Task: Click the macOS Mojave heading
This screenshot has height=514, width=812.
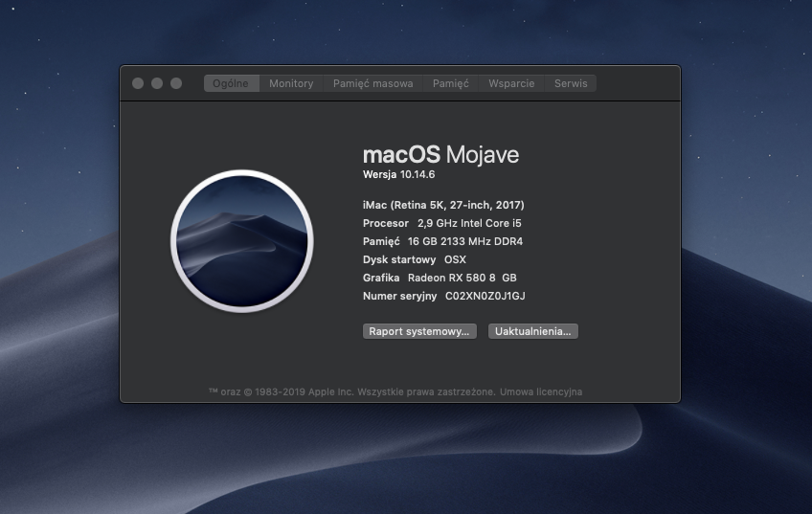Action: [x=440, y=154]
